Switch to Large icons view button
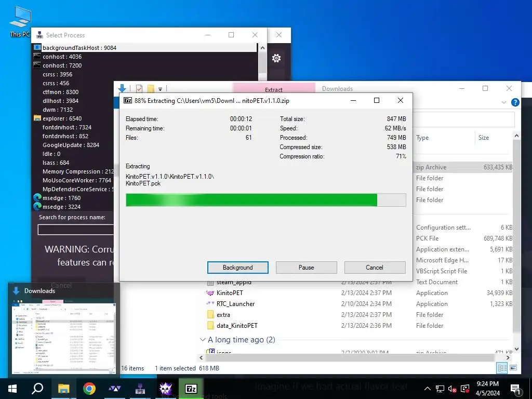Image resolution: width=532 pixels, height=399 pixels. [513, 368]
